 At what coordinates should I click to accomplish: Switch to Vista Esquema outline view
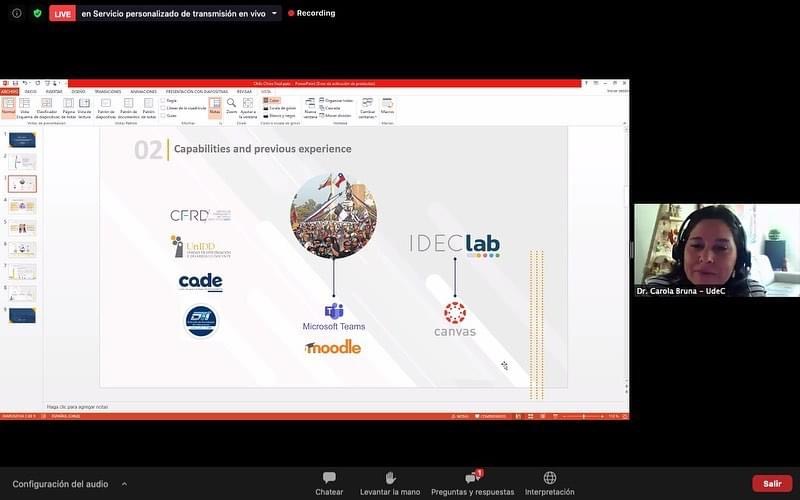click(x=24, y=109)
